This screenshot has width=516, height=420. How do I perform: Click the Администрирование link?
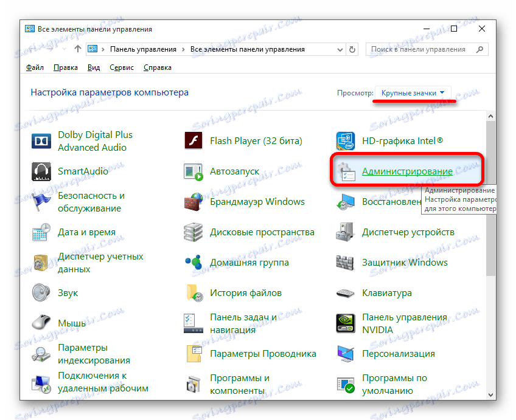407,171
